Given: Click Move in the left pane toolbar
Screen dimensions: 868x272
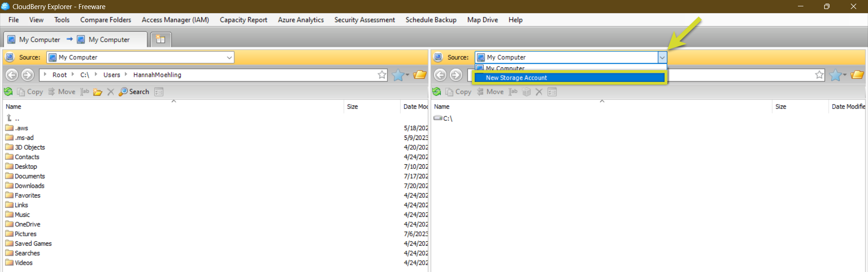Looking at the screenshot, I should coord(61,91).
